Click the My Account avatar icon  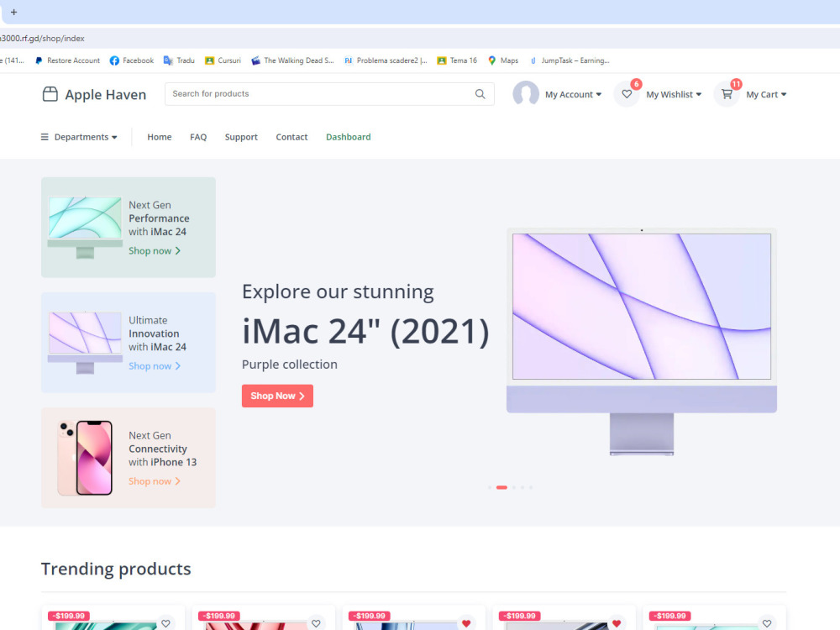526,93
